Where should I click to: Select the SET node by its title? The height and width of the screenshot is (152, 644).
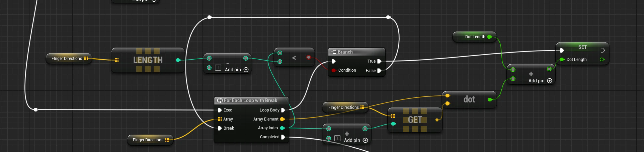(x=582, y=47)
